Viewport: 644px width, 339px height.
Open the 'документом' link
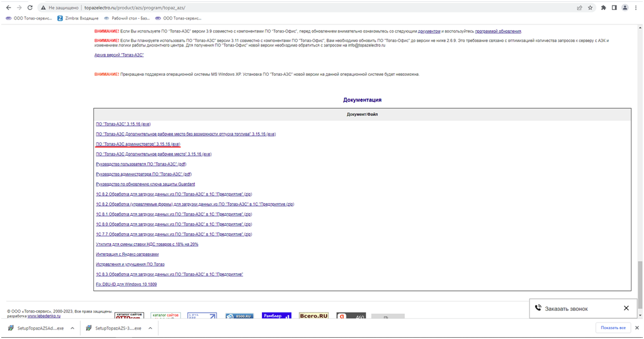click(x=428, y=31)
